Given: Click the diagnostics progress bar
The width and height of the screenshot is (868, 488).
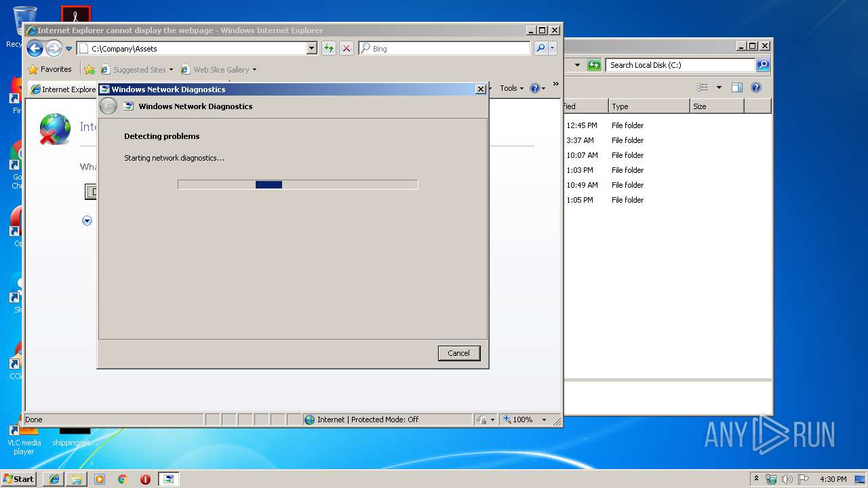Looking at the screenshot, I should click(x=298, y=184).
